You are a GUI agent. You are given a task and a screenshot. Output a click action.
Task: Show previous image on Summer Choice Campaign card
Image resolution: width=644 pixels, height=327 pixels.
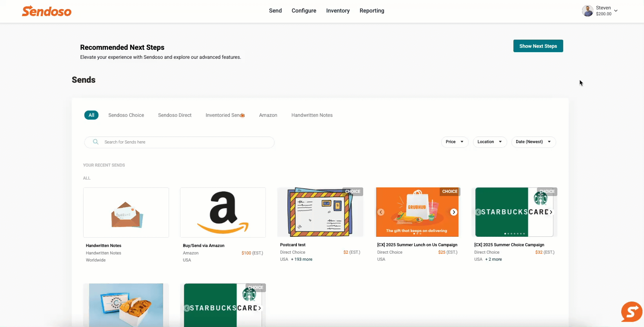[478, 212]
